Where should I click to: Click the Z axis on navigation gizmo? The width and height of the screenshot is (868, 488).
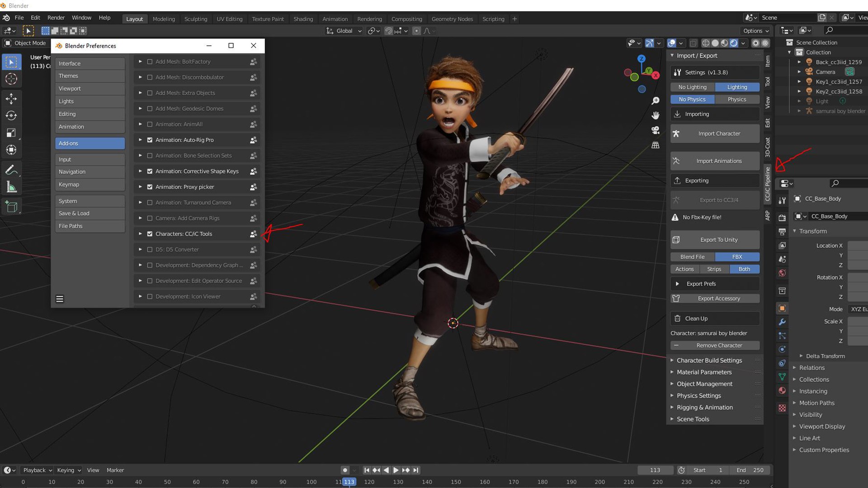[x=641, y=59]
